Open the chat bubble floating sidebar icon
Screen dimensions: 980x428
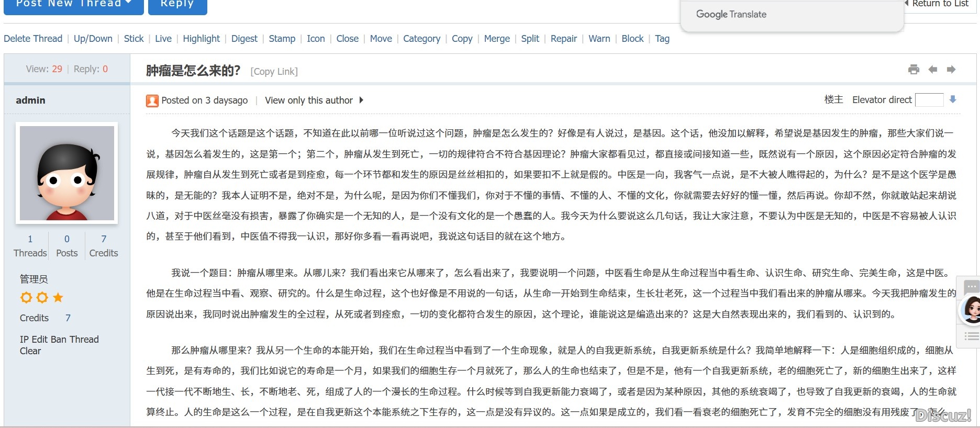[971, 287]
